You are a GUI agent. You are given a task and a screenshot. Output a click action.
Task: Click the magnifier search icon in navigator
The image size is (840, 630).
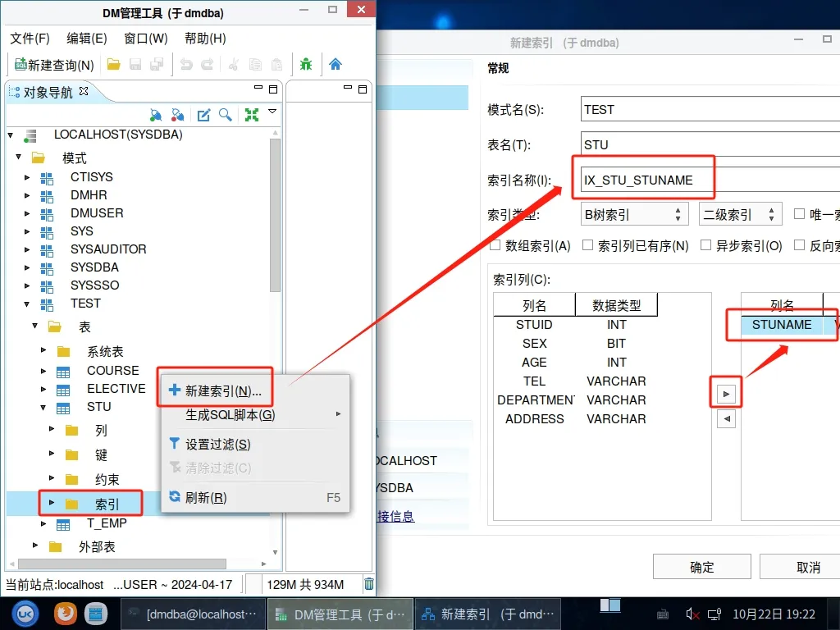225,115
